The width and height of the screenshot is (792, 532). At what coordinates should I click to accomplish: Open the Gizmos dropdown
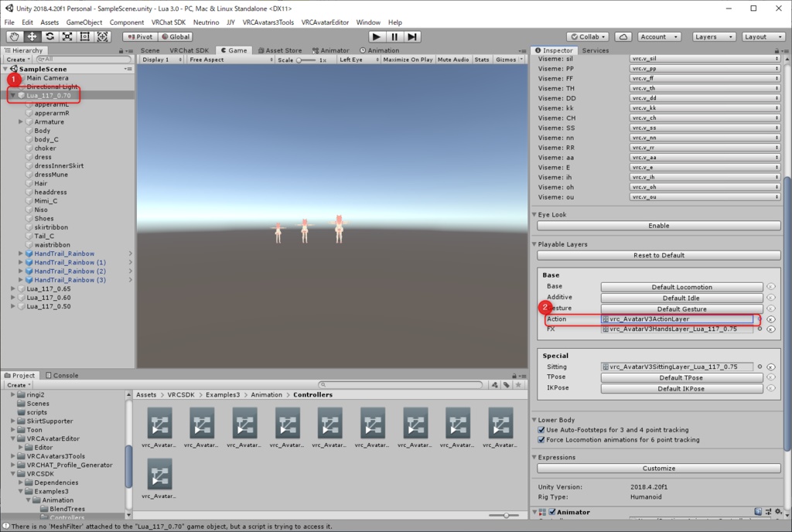(x=509, y=60)
